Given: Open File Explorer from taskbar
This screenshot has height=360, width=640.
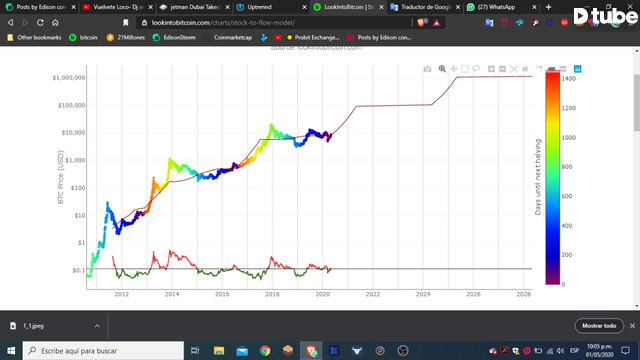Looking at the screenshot, I should 219,351.
